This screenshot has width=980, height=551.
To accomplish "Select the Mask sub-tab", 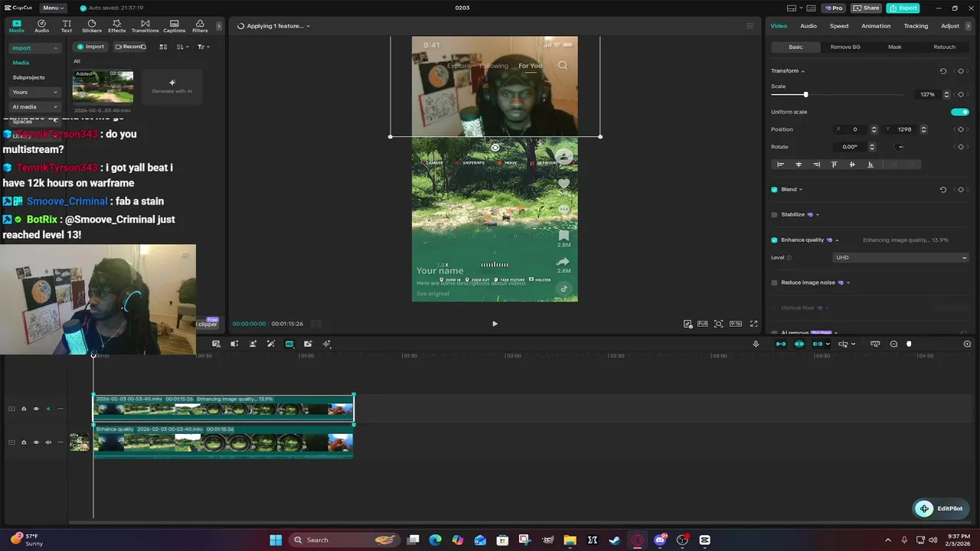I will coord(894,47).
